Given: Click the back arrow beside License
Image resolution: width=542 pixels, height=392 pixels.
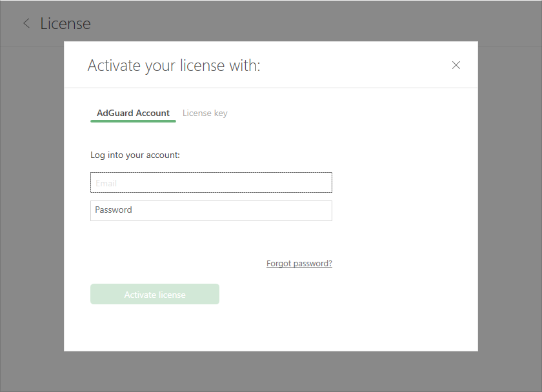Looking at the screenshot, I should pyautogui.click(x=26, y=24).
